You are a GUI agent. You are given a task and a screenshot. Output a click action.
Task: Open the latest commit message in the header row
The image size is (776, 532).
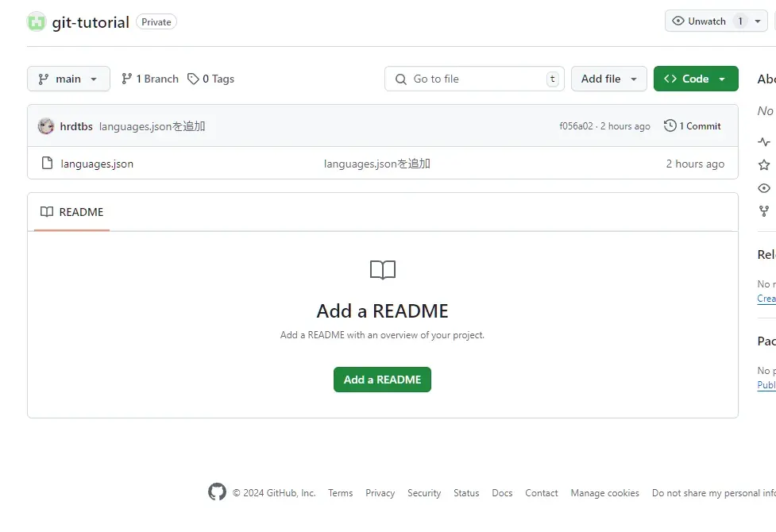pyautogui.click(x=152, y=126)
